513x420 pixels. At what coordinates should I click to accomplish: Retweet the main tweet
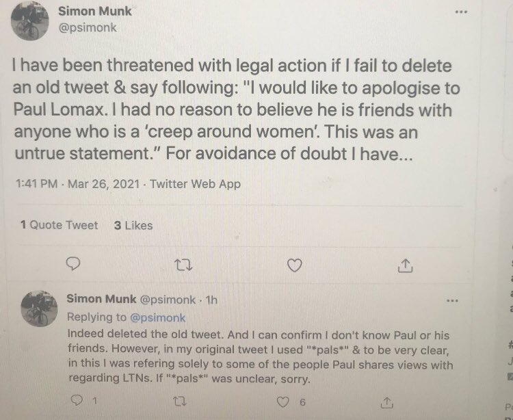183,264
